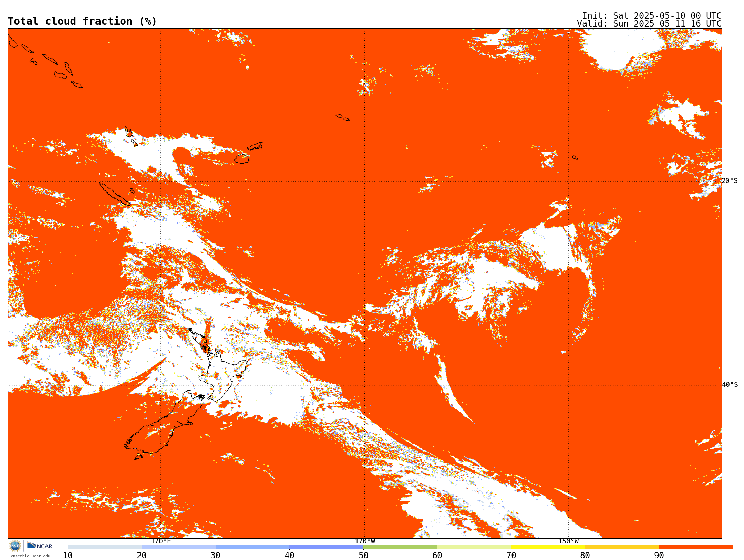
Task: Open the ensemble.ucar.edu link text
Action: point(30,556)
